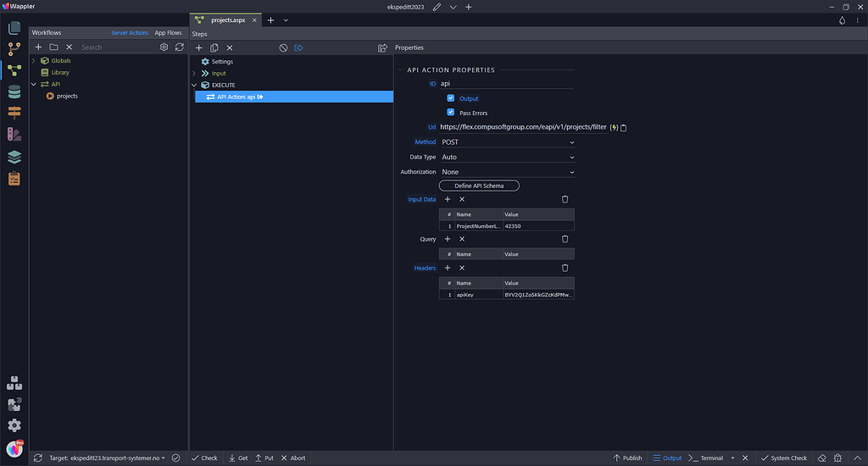Expand the Globals tree node
Viewport: 868px width, 466px height.
(34, 61)
